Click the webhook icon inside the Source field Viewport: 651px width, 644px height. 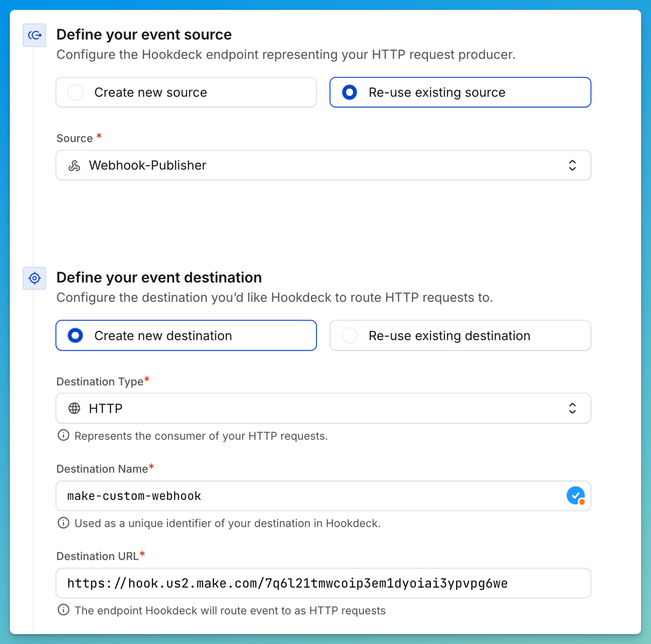point(74,165)
